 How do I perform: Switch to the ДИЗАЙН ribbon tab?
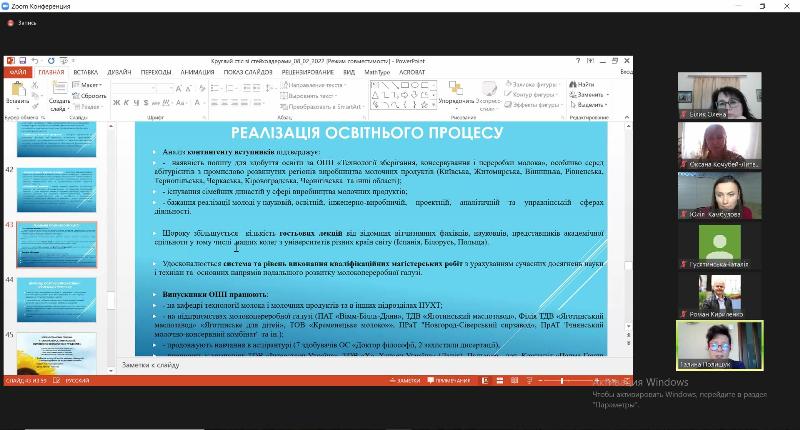tap(119, 72)
